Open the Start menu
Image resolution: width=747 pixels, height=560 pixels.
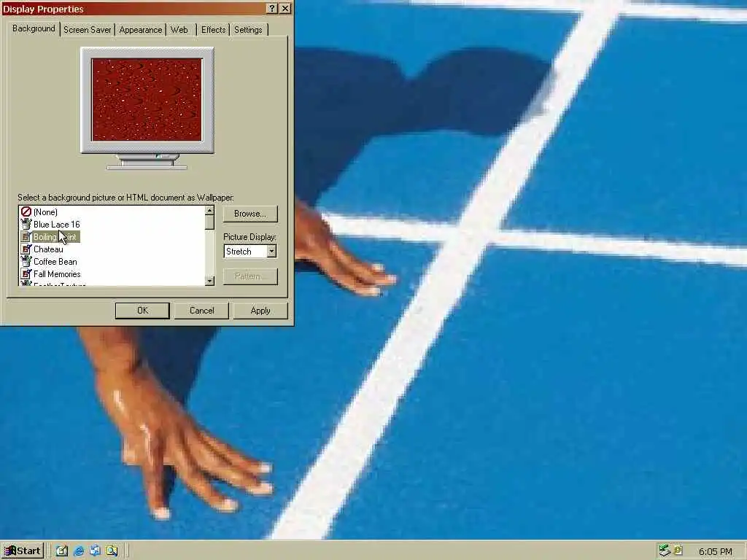click(x=23, y=551)
